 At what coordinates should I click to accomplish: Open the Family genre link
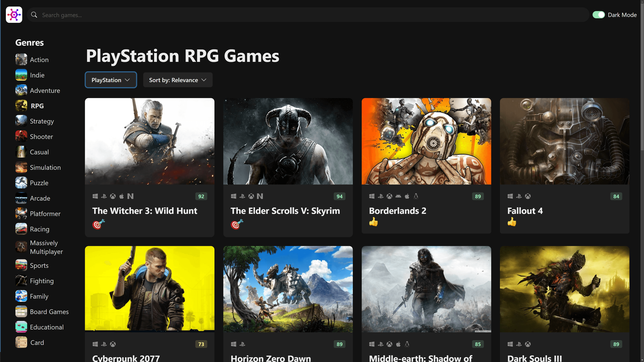pos(39,296)
